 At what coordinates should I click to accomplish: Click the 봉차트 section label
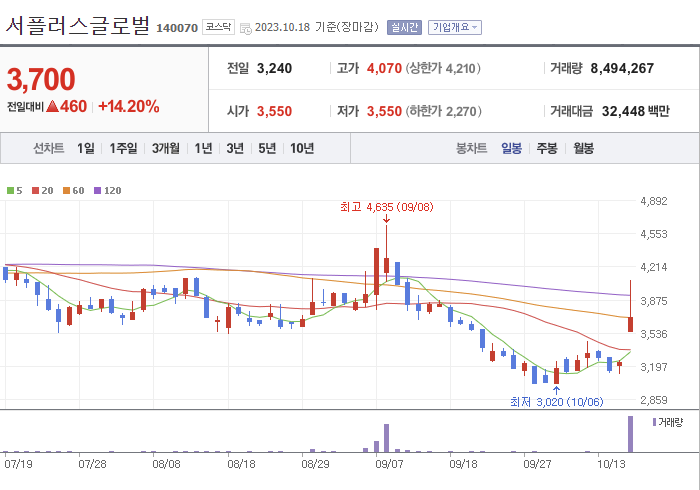click(x=471, y=148)
